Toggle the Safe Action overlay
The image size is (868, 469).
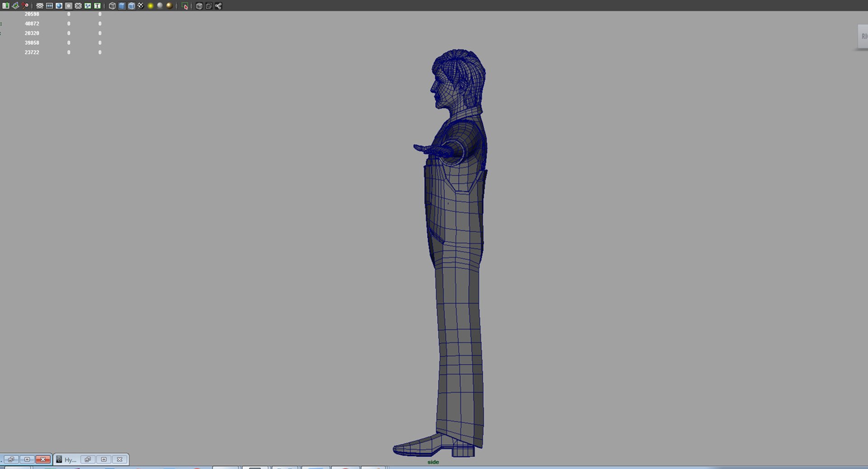88,6
